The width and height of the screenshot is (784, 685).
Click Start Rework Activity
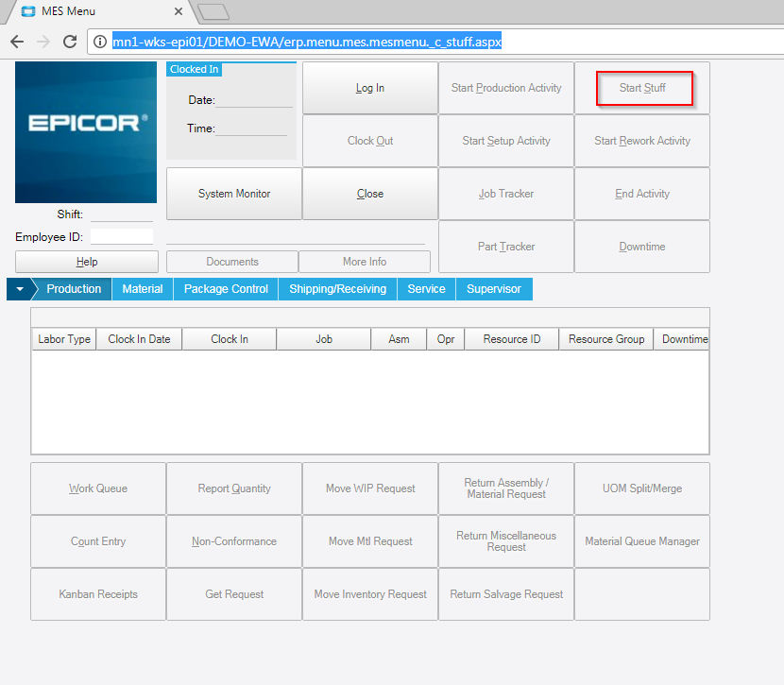642,141
